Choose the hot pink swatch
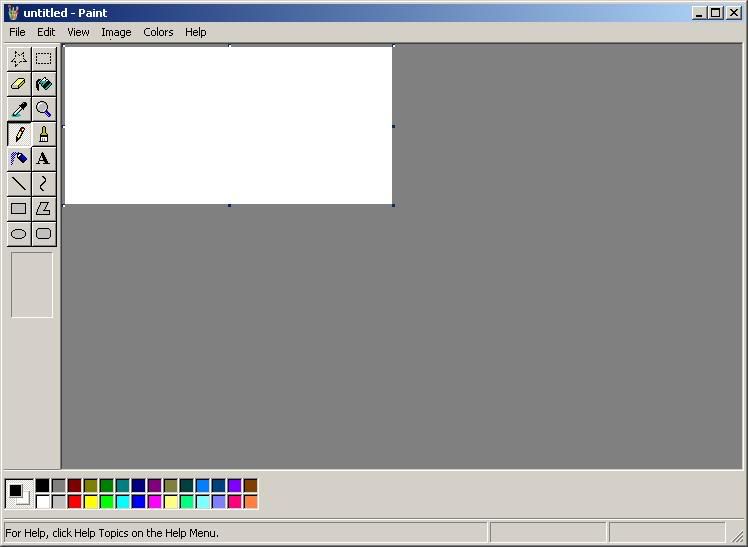Image resolution: width=748 pixels, height=547 pixels. pyautogui.click(x=234, y=502)
